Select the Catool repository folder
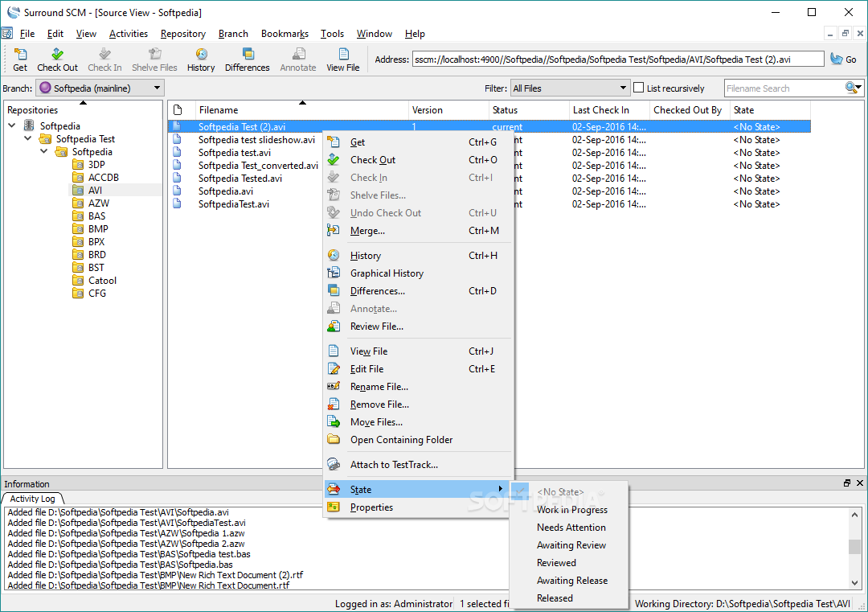The image size is (868, 612). [102, 280]
